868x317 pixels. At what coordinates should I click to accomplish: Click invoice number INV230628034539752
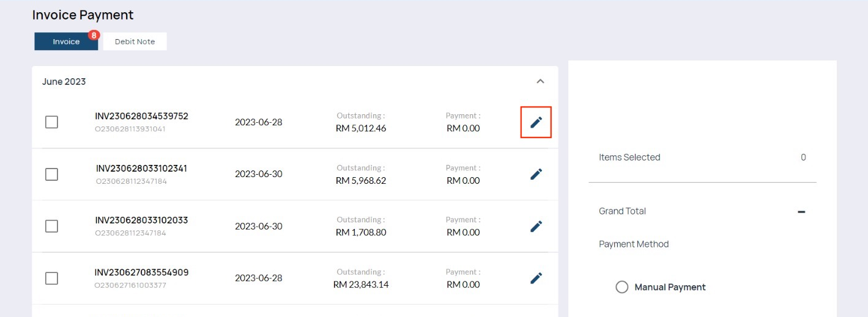point(141,116)
